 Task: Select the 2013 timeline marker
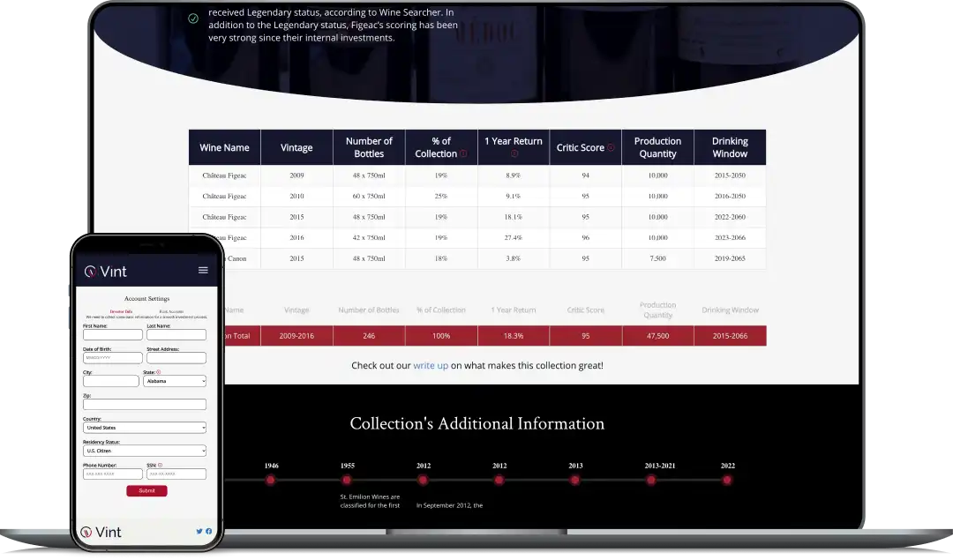[x=575, y=480]
